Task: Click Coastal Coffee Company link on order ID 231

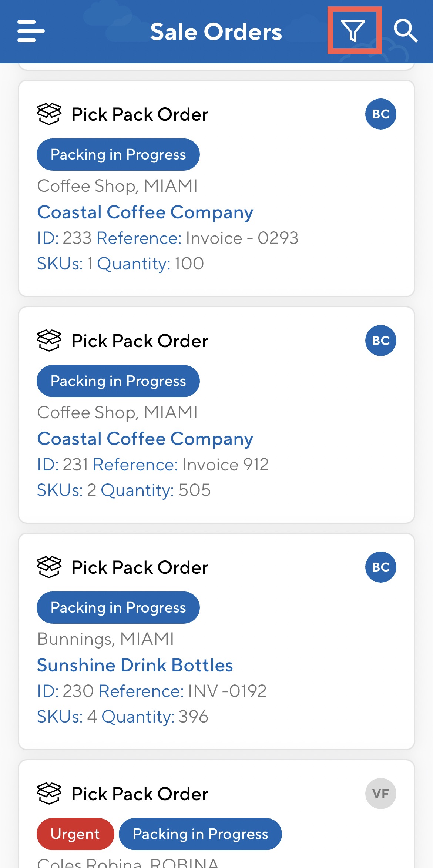Action: pos(145,439)
